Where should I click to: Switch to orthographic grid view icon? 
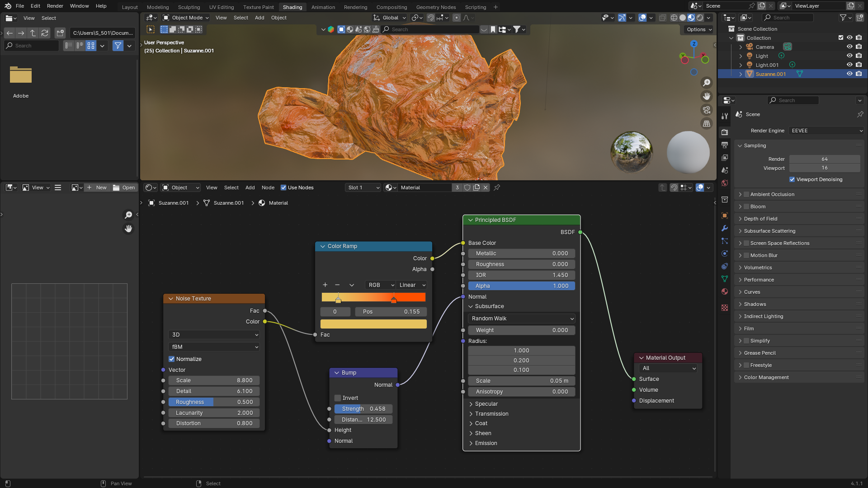(706, 123)
